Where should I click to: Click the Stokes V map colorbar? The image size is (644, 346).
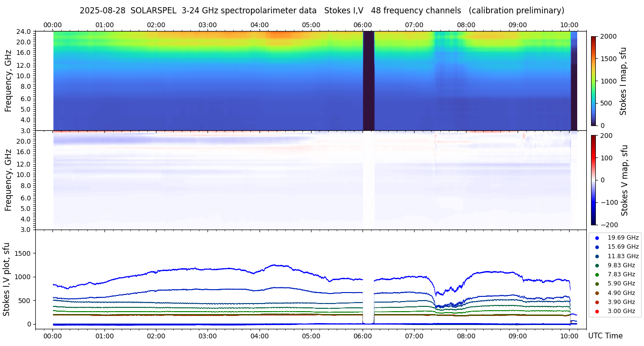(x=593, y=180)
